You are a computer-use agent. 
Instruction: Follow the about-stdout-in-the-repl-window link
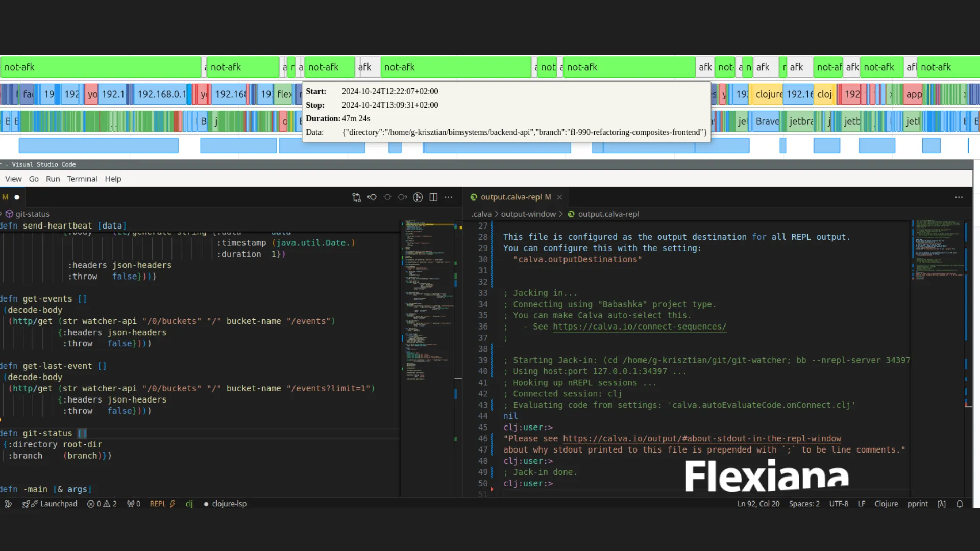coord(702,439)
